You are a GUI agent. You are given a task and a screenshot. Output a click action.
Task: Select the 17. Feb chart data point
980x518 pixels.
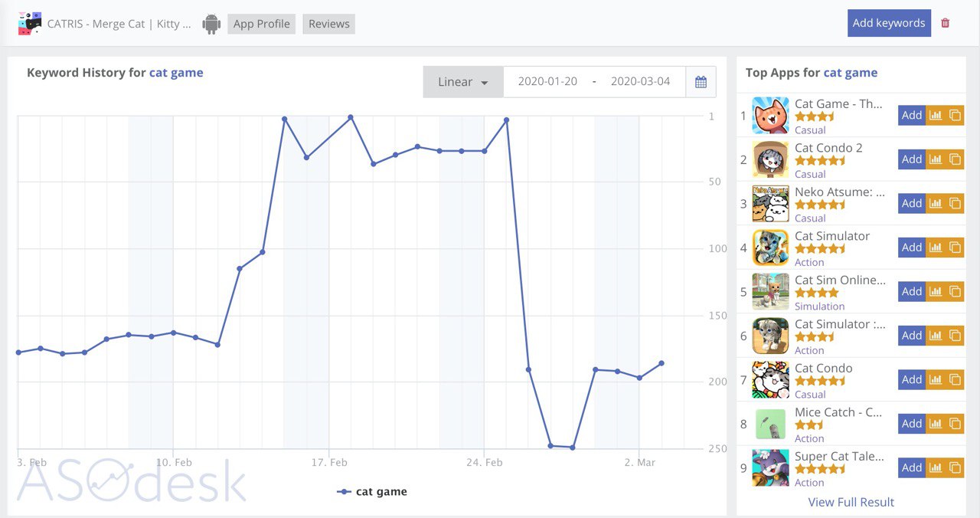[328, 137]
